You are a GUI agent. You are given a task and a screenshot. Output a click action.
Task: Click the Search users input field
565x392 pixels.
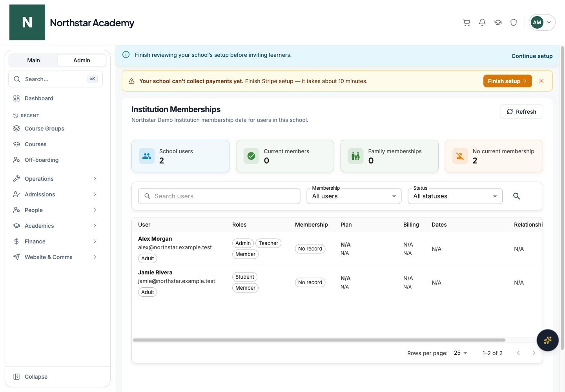tap(219, 196)
